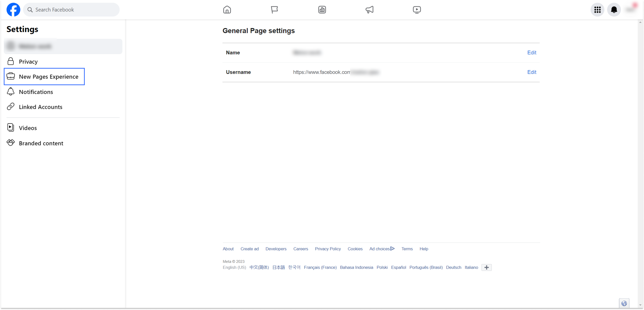Open the Ad Center megaphone icon
This screenshot has width=644, height=310.
pyautogui.click(x=369, y=10)
